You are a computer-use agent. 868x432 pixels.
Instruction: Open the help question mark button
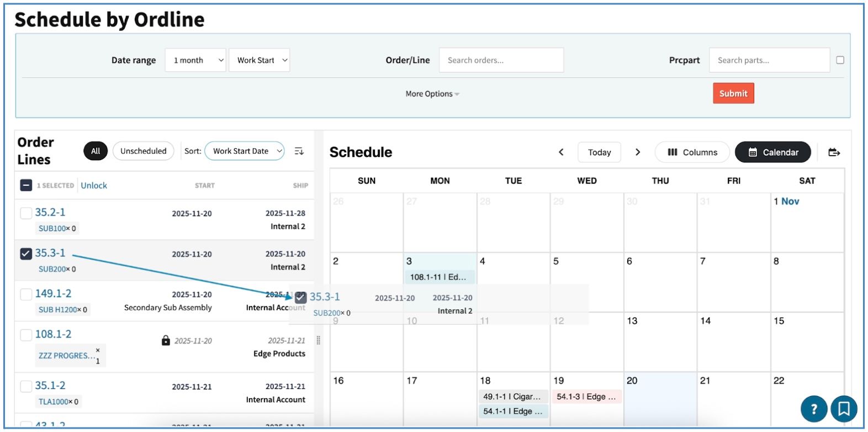(x=813, y=409)
